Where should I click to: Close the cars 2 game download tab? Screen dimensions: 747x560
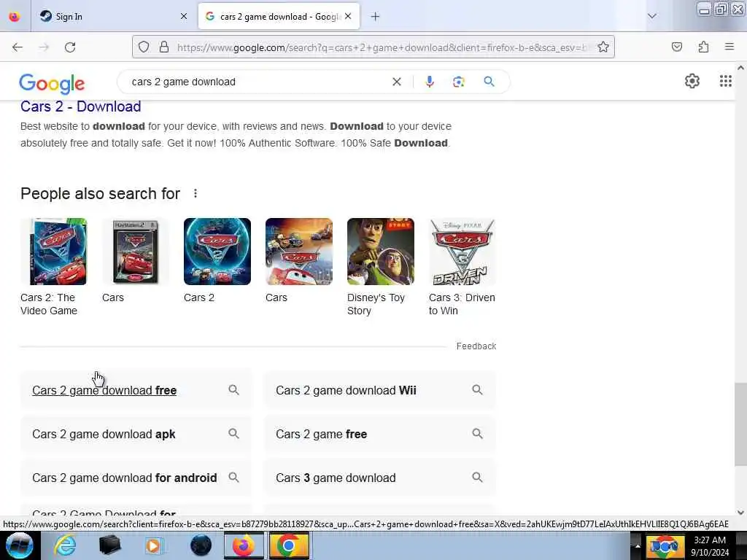[x=348, y=16]
